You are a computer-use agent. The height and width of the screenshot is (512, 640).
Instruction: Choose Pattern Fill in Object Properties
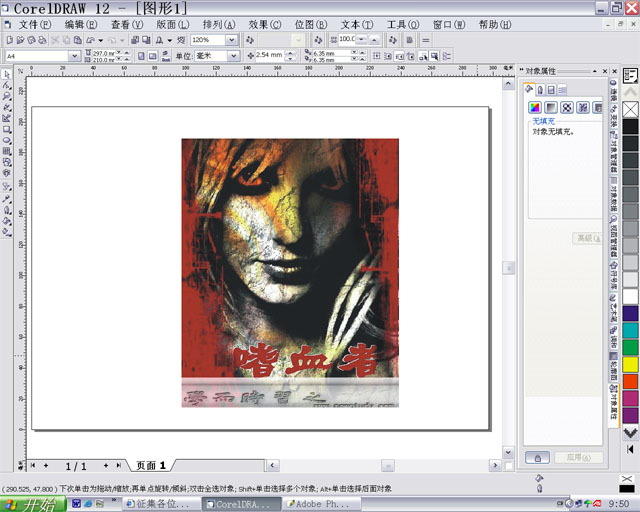point(567,107)
